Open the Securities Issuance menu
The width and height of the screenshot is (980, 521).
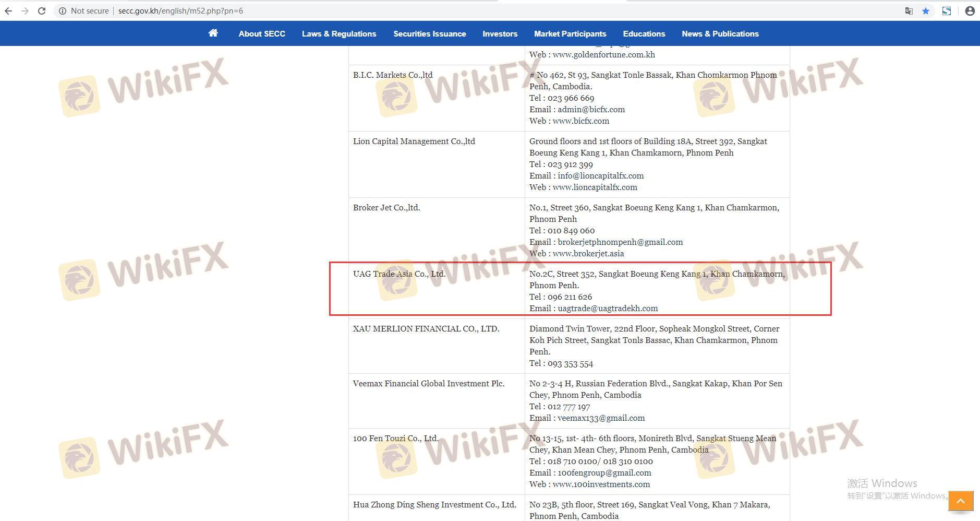429,34
